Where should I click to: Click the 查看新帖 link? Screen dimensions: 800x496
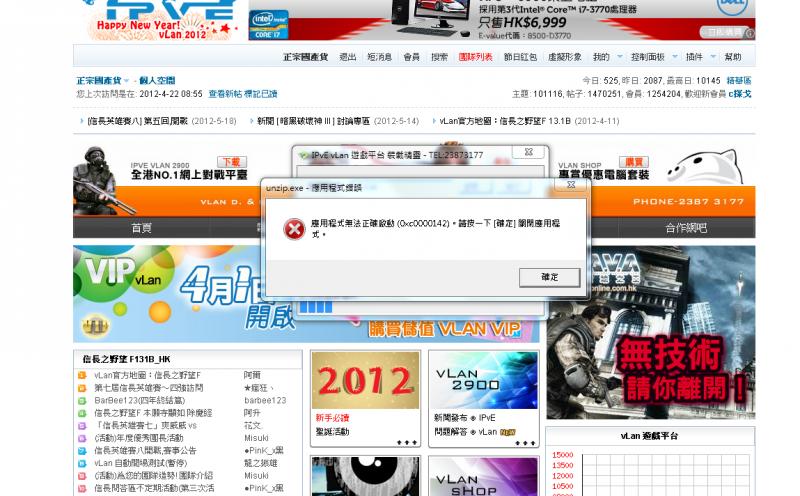pyautogui.click(x=225, y=94)
